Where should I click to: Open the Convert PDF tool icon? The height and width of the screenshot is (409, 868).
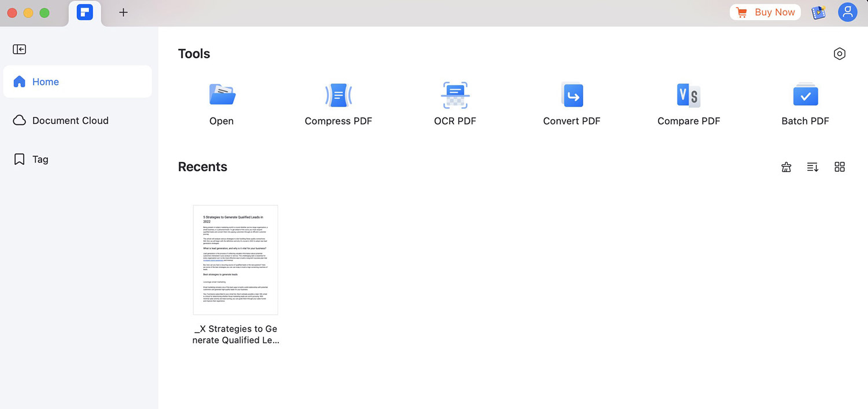tap(572, 95)
